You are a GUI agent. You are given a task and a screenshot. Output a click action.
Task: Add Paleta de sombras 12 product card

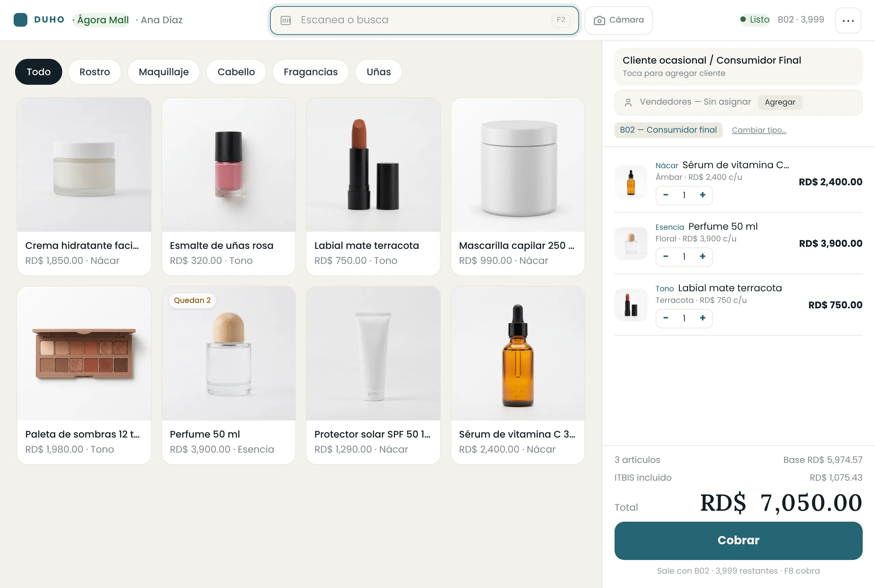pos(84,375)
